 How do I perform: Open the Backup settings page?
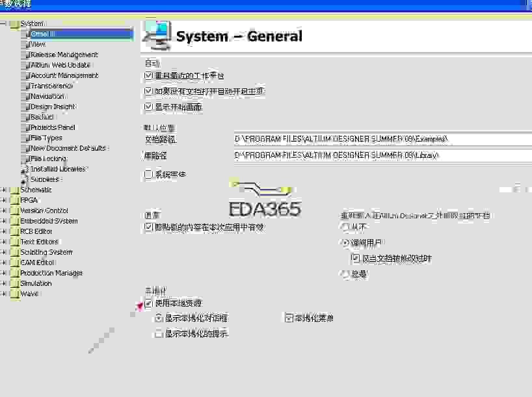(42, 118)
